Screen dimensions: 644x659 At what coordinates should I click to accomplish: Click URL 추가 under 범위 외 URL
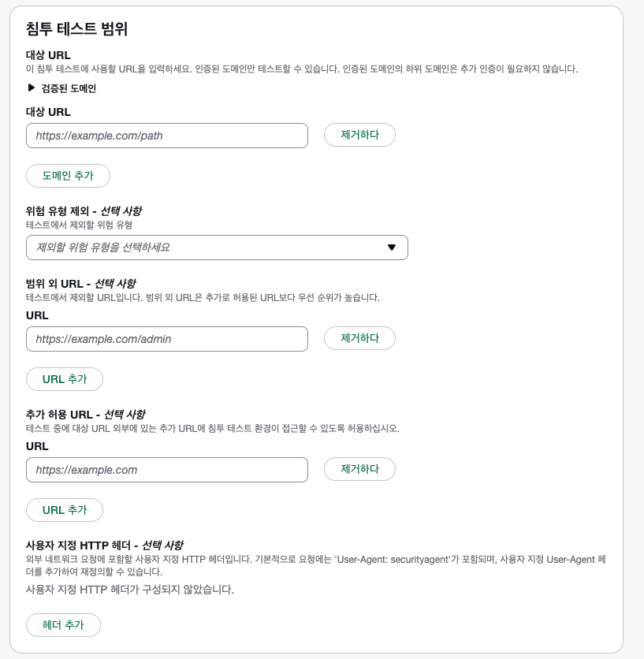65,379
